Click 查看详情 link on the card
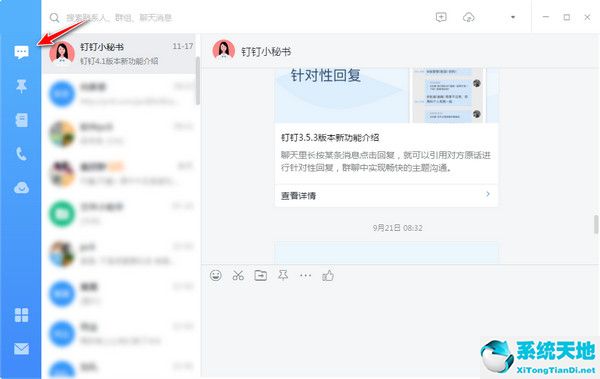This screenshot has height=379, width=600. (x=298, y=196)
